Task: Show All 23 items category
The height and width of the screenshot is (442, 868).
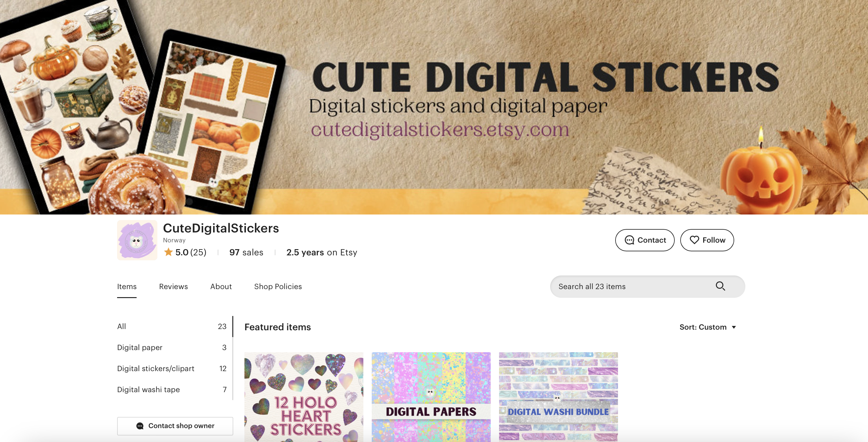Action: click(172, 327)
